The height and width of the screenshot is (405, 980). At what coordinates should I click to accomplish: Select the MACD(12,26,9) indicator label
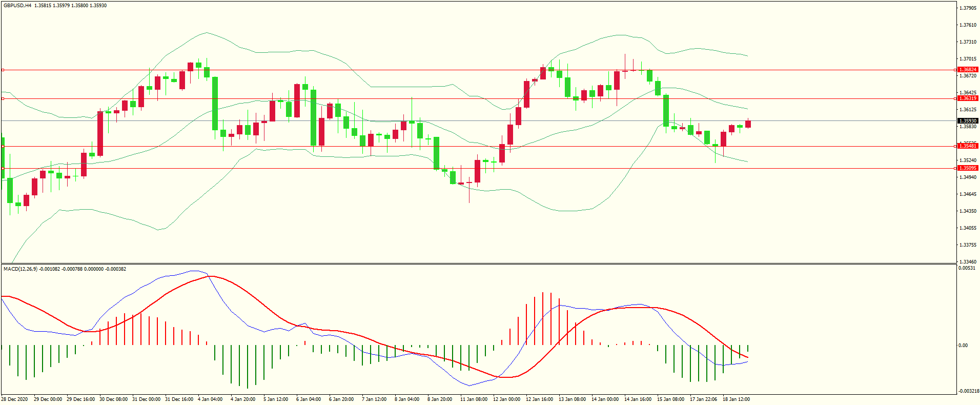21,269
